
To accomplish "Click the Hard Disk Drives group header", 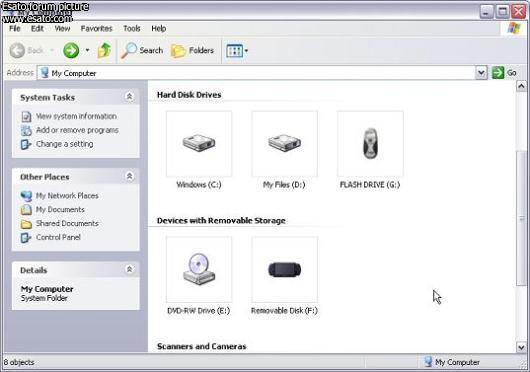I will [x=189, y=95].
